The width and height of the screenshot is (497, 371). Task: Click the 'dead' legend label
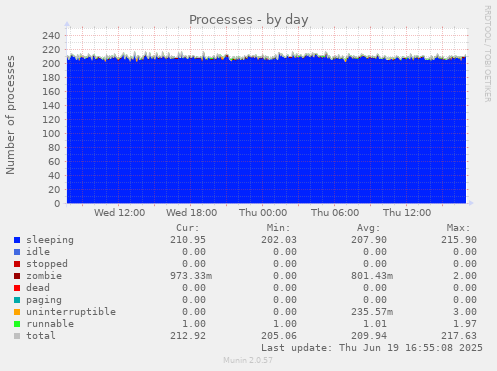coord(38,288)
